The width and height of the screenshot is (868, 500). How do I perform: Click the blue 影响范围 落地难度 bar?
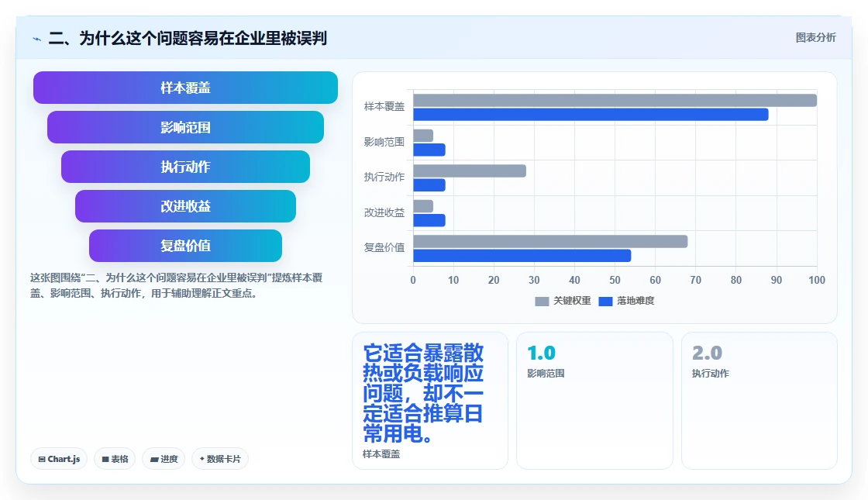click(429, 150)
